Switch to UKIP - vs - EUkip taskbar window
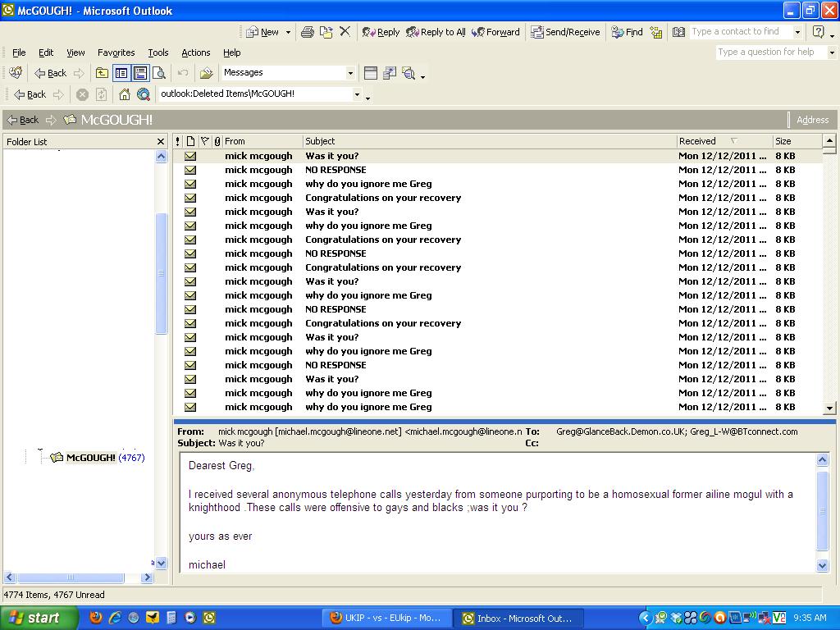This screenshot has height=630, width=840. click(387, 619)
